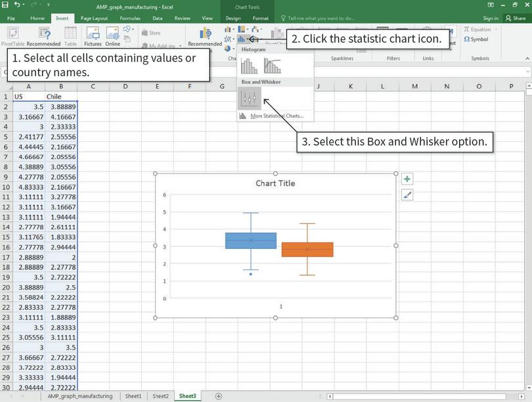Open the Data ribbon tab

[x=158, y=18]
